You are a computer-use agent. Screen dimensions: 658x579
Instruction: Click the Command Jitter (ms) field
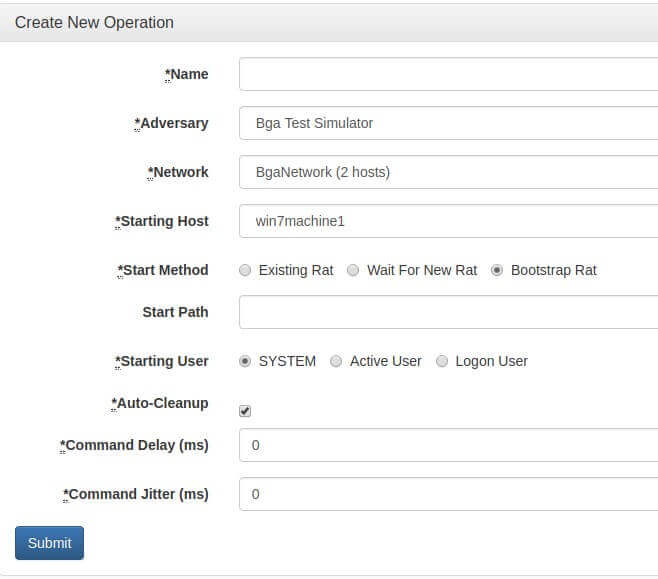pos(448,494)
